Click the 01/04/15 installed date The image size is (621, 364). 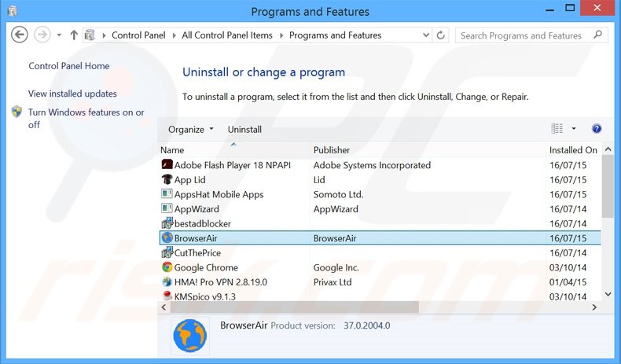[568, 282]
